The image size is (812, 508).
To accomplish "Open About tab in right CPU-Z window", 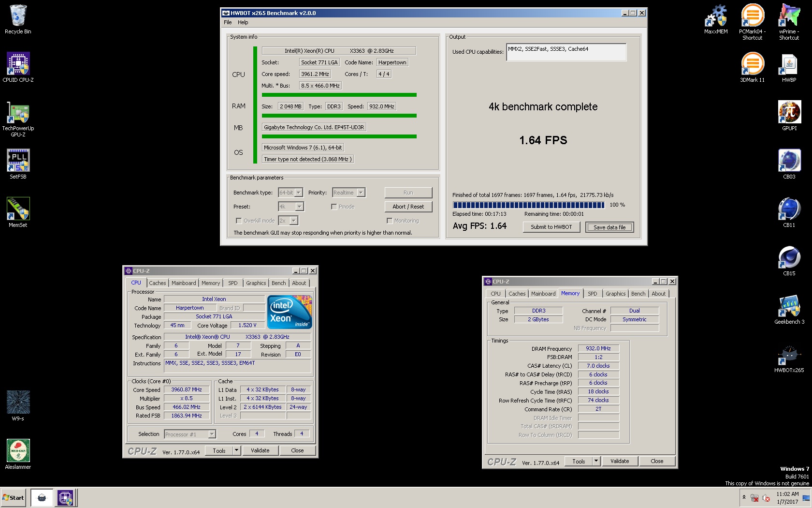I will click(x=658, y=294).
